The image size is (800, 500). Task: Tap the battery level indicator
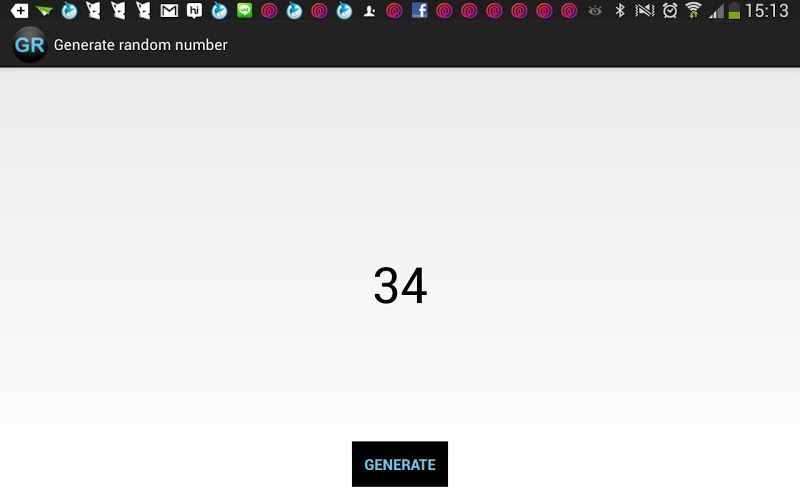(734, 10)
